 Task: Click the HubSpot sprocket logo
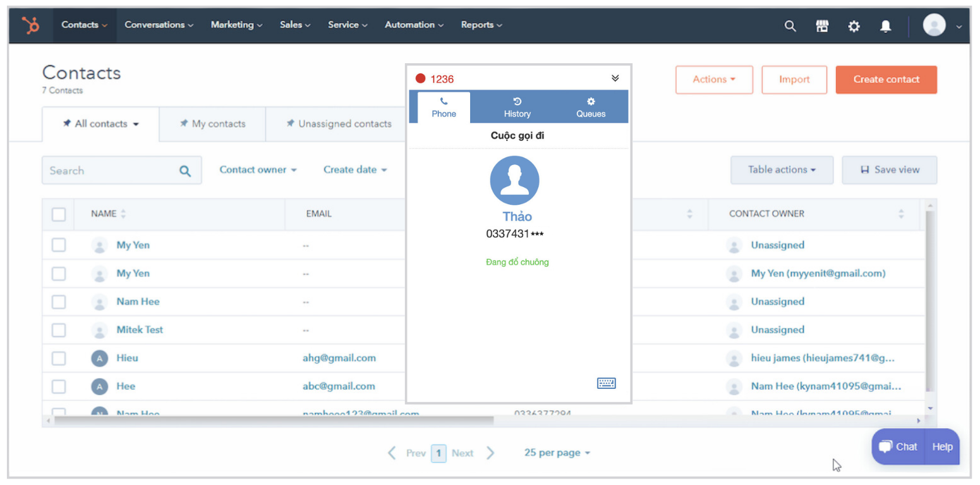[30, 25]
